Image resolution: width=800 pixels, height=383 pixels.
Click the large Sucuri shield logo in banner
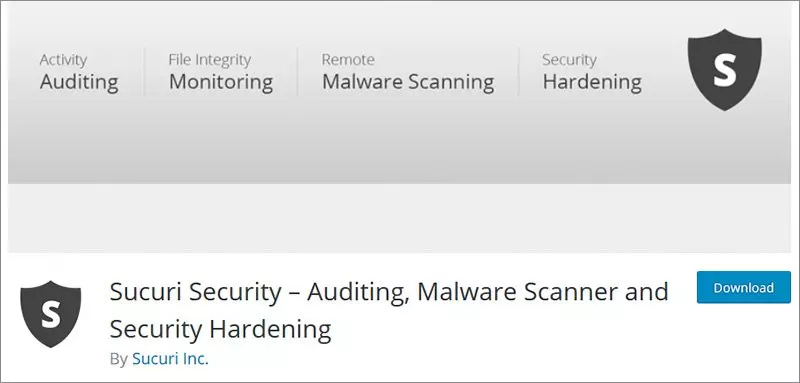pyautogui.click(x=724, y=69)
